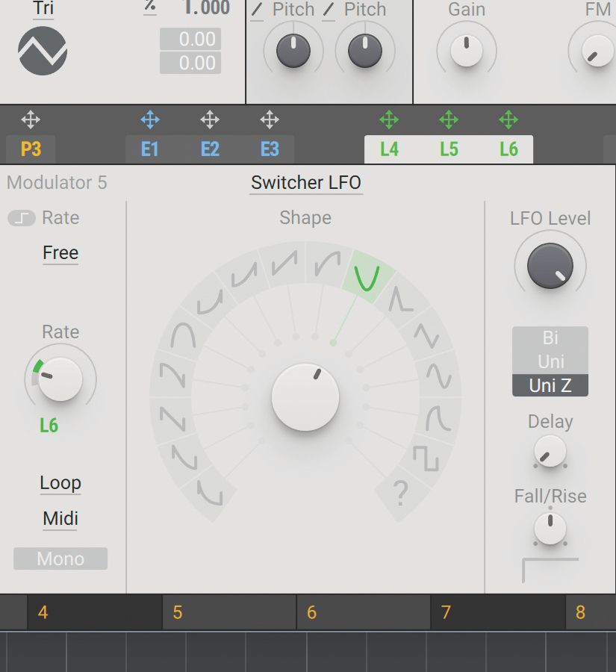616x672 pixels.
Task: Click timeline marker 6 at the bottom
Action: click(311, 612)
